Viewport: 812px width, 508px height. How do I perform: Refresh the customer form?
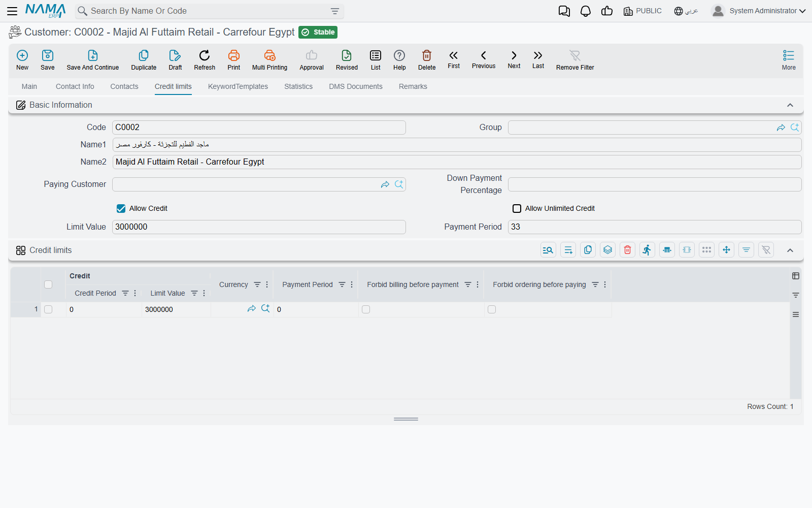[205, 60]
